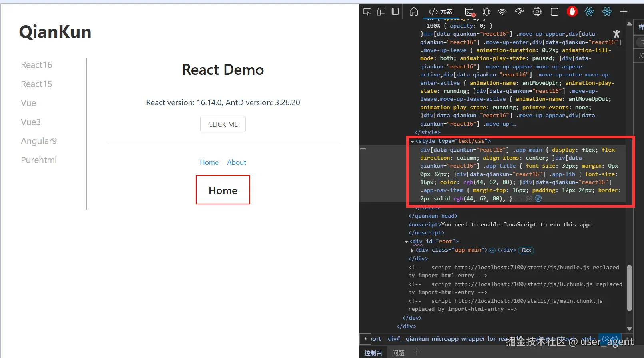Screen dimensions: 644x358
Task: Click the React Demo title
Action: [223, 70]
